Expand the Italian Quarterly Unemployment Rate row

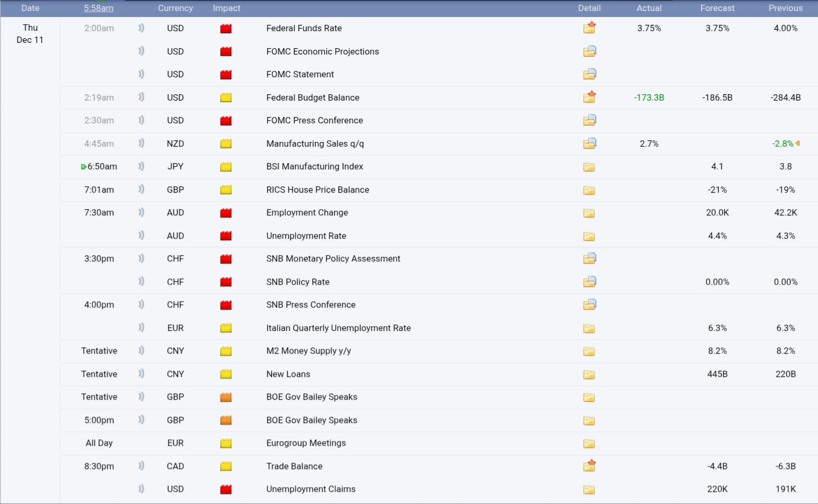click(x=338, y=328)
